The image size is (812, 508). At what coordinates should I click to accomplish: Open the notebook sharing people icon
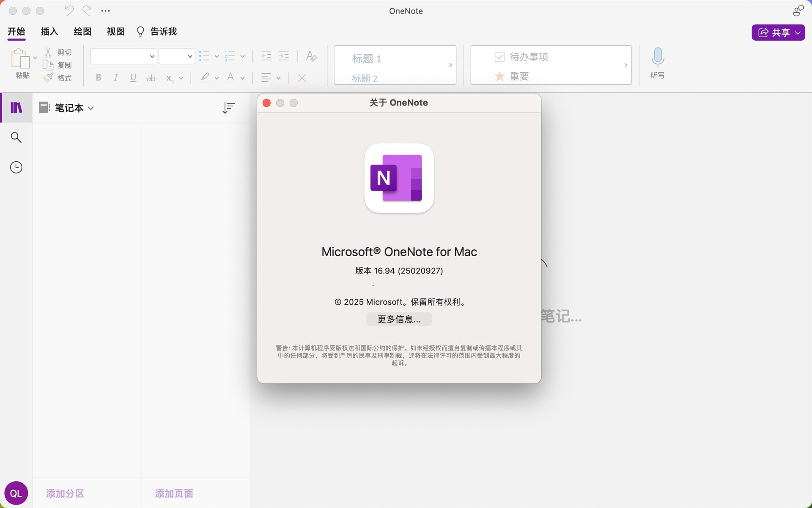pyautogui.click(x=798, y=11)
